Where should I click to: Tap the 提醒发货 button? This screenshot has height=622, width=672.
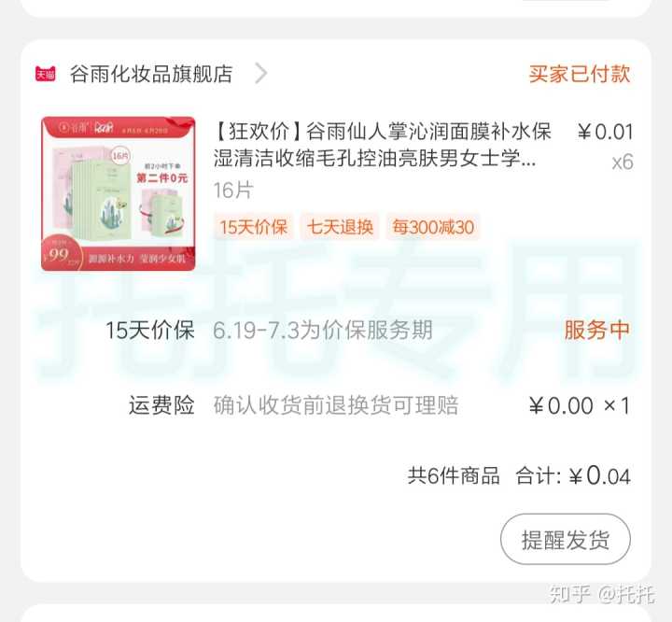click(566, 539)
